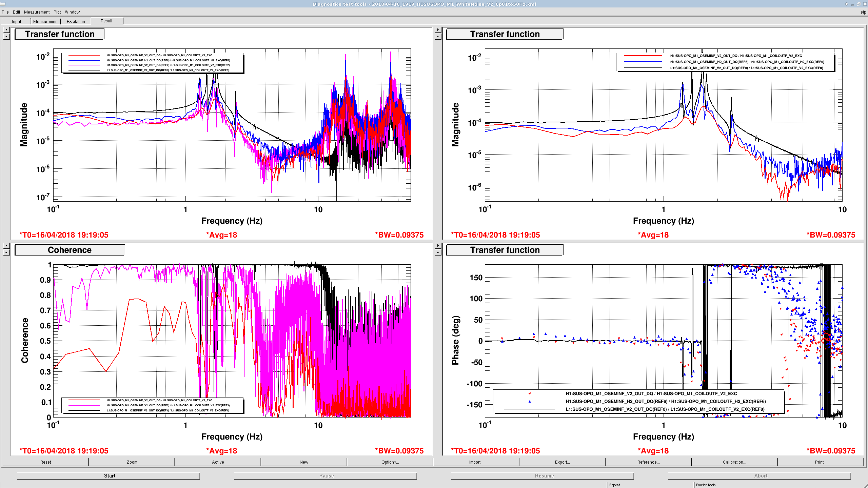Click the Phase (deg) y-axis label
The height and width of the screenshot is (488, 868).
pyautogui.click(x=456, y=340)
